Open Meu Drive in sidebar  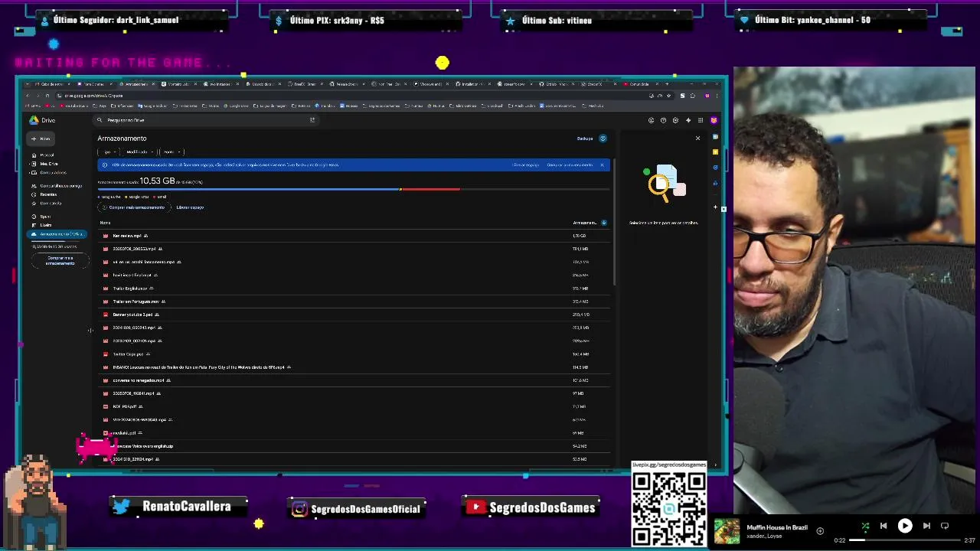(x=49, y=164)
